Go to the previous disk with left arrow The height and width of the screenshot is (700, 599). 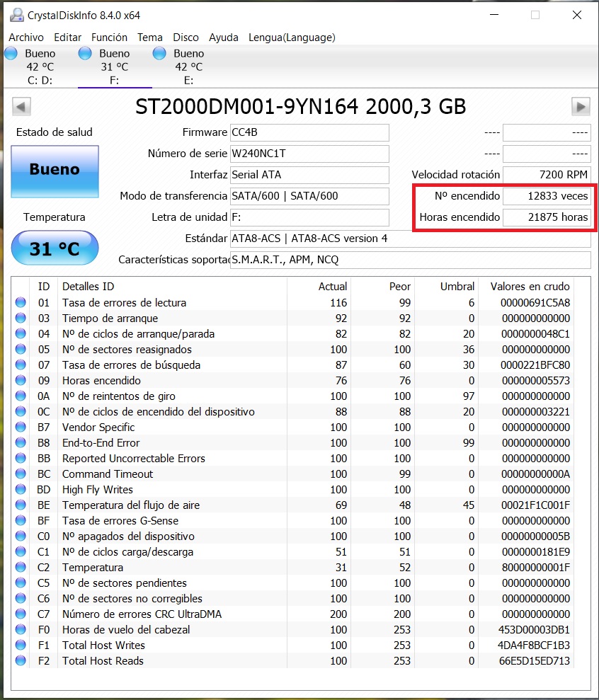[x=21, y=107]
